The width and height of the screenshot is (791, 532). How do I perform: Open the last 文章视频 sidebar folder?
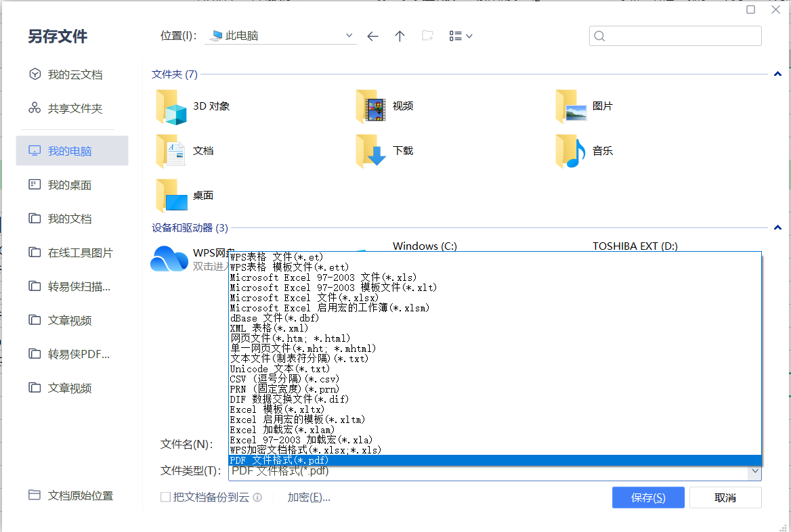click(72, 388)
